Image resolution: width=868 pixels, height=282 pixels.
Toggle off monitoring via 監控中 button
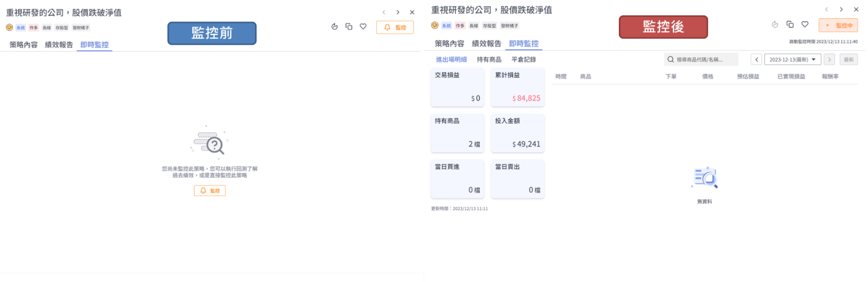pyautogui.click(x=838, y=26)
